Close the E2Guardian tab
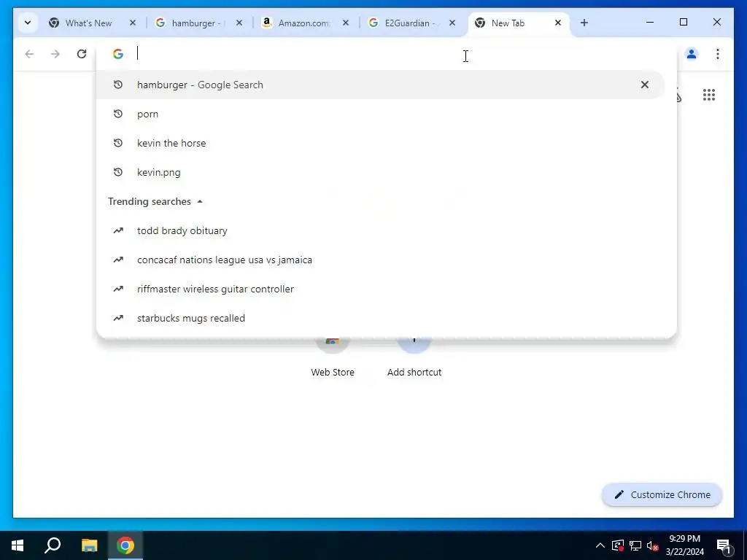 coord(452,23)
